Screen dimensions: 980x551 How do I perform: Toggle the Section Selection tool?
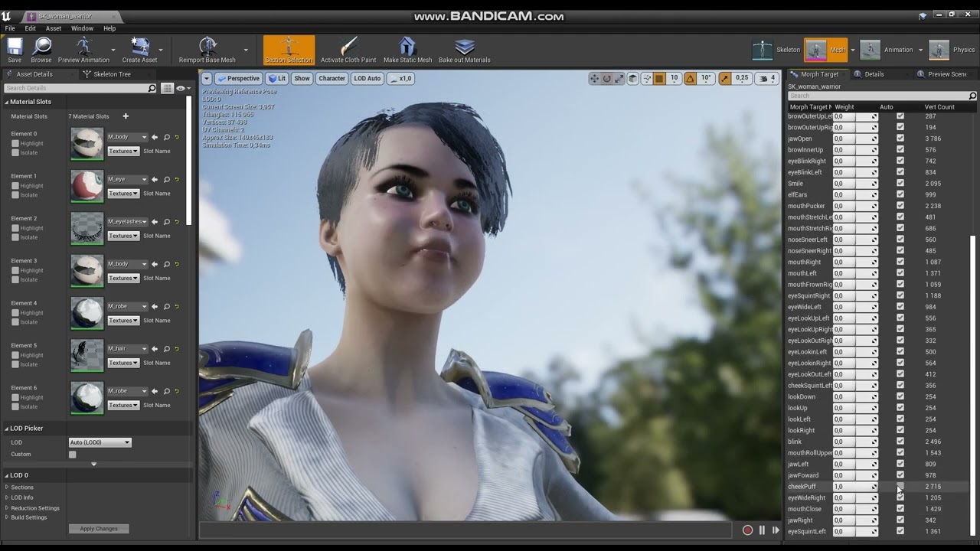[x=289, y=49]
